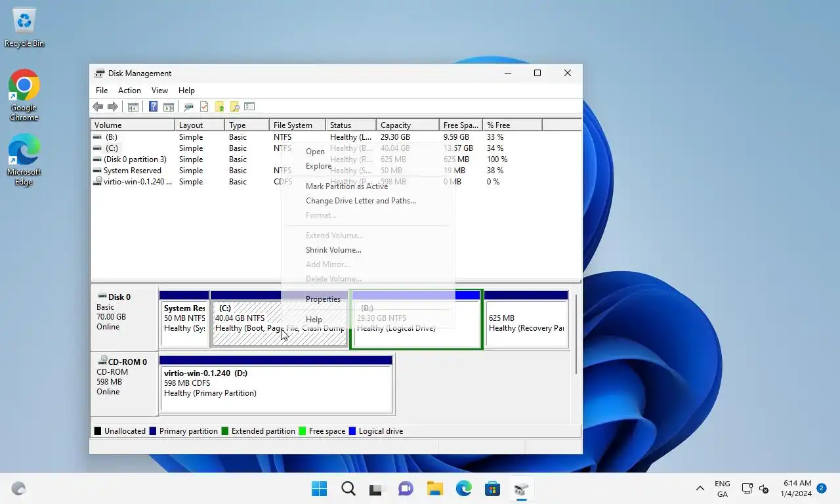Click the Disk 0 label panel
This screenshot has width=840, height=504.
pos(123,318)
